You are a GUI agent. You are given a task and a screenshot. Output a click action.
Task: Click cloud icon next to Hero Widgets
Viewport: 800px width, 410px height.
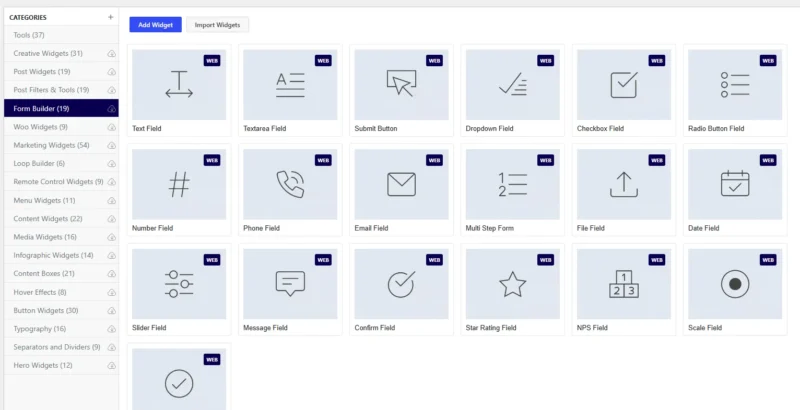coord(111,366)
